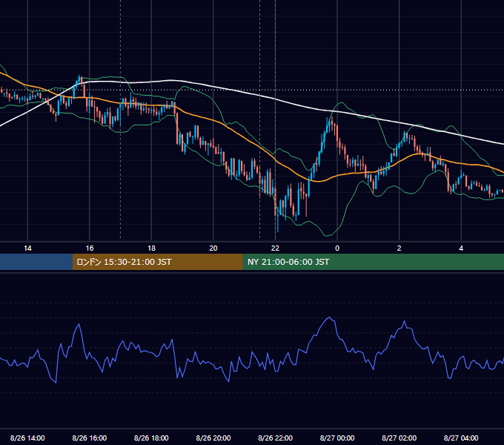Screen dimensions: 504x445
Task: Click the blue session bar before ロンドン
Action: (x=36, y=262)
